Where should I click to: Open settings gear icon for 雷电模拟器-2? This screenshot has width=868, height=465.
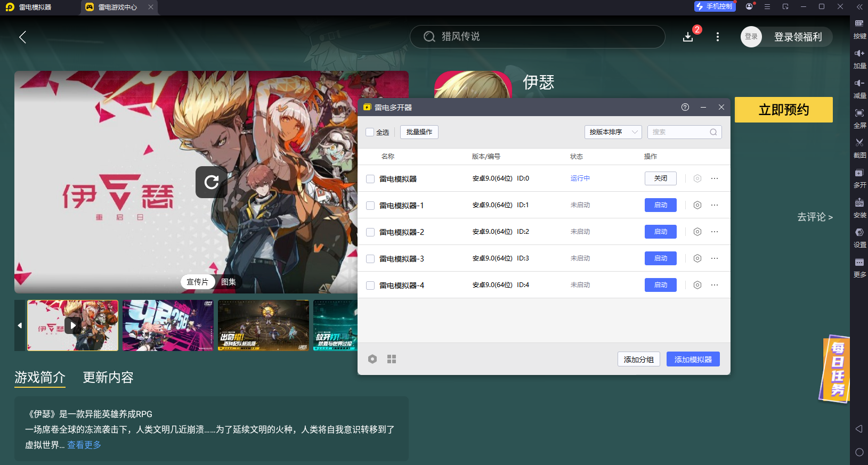697,232
